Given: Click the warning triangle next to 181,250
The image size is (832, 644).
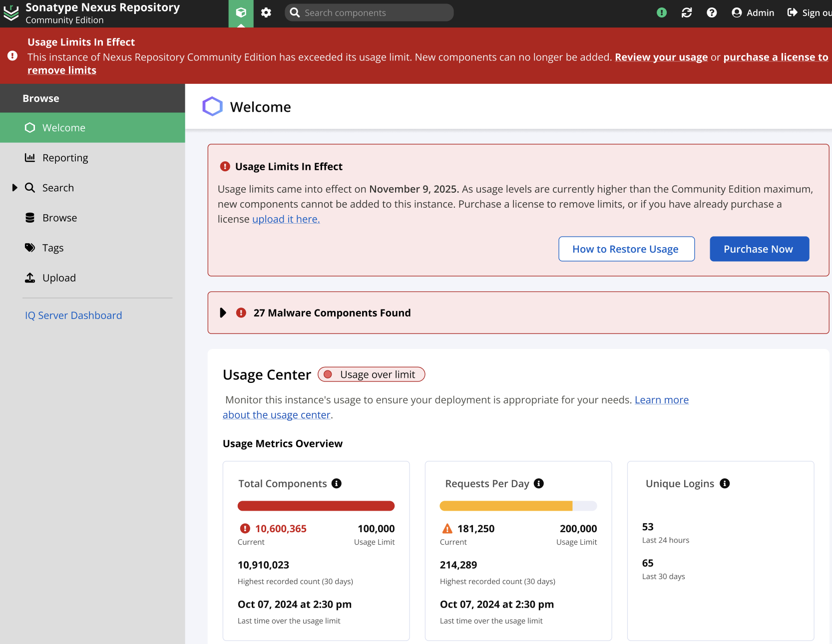Looking at the screenshot, I should click(447, 528).
